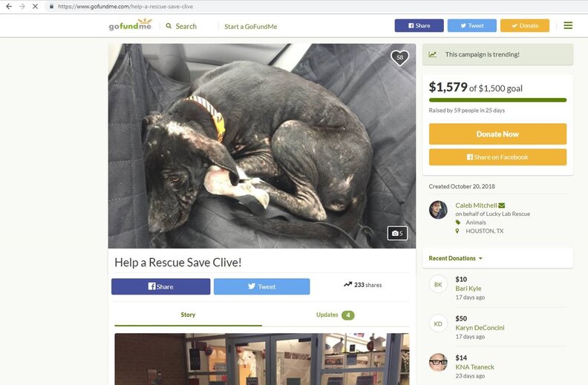Click the main photo of Clive the dog
Screen dimensions: 588x385
point(262,146)
